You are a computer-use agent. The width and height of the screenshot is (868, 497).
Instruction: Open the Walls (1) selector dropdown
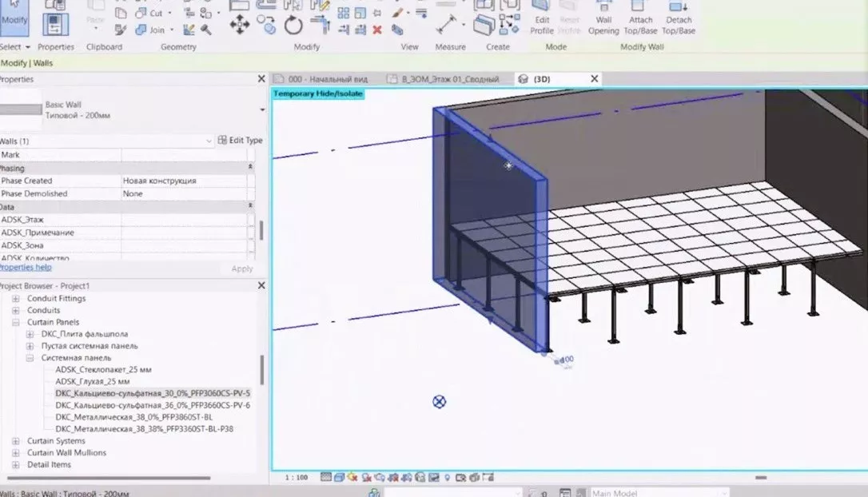(x=208, y=140)
